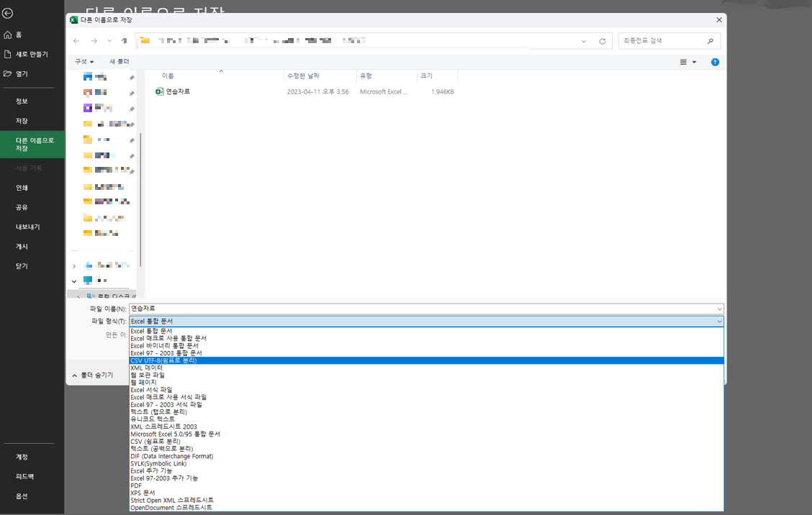Expand the address bar path dropdown
812x515 pixels.
click(x=584, y=42)
